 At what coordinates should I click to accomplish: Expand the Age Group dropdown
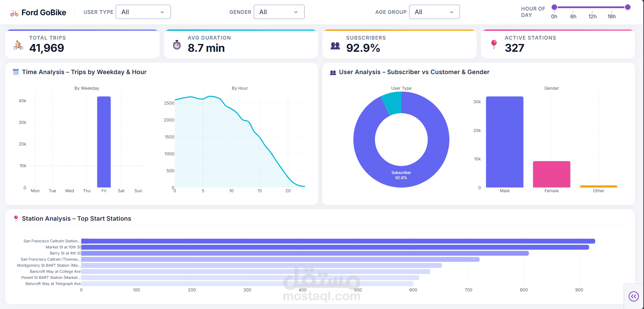[434, 12]
